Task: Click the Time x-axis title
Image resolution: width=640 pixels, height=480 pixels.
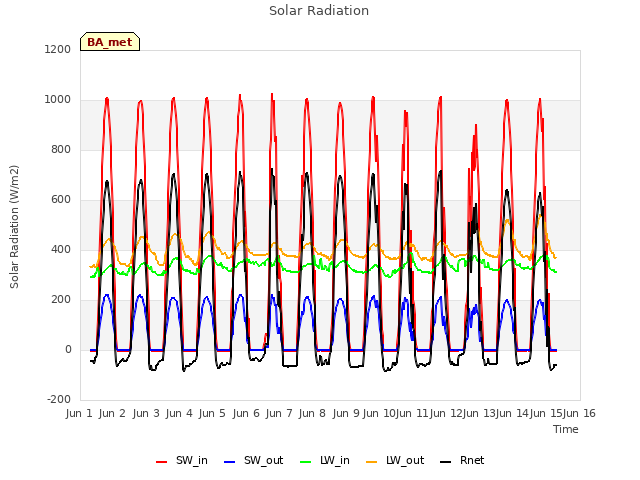Action: (566, 429)
